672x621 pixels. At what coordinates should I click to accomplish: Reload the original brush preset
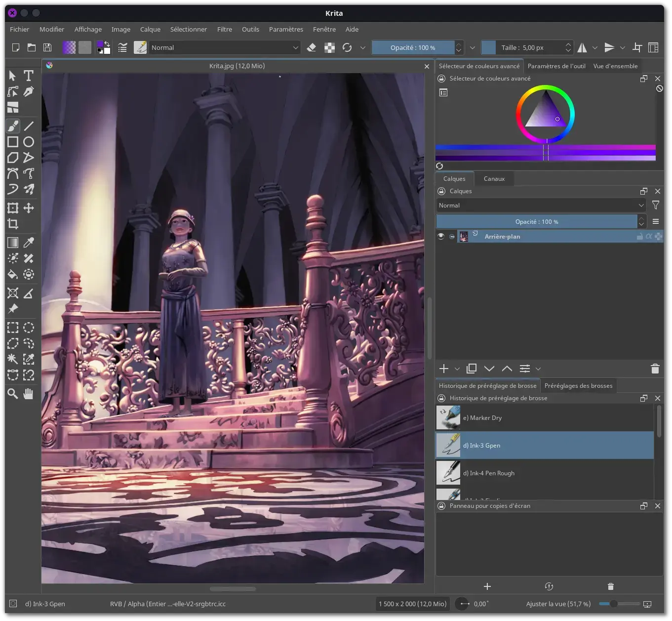pyautogui.click(x=347, y=47)
